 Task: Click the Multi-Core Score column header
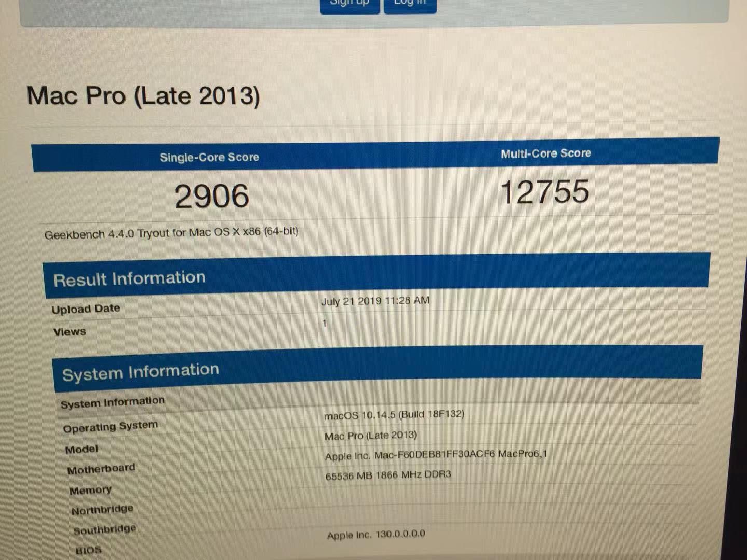point(546,153)
